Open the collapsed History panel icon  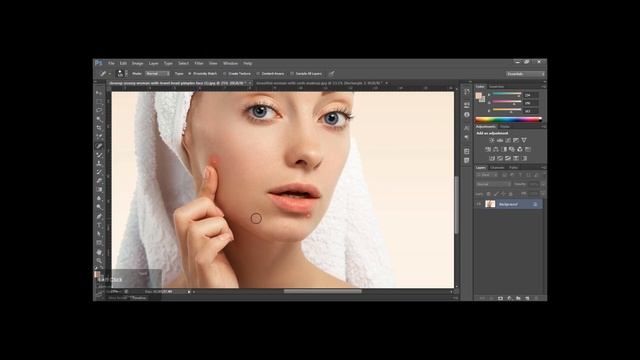[467, 91]
